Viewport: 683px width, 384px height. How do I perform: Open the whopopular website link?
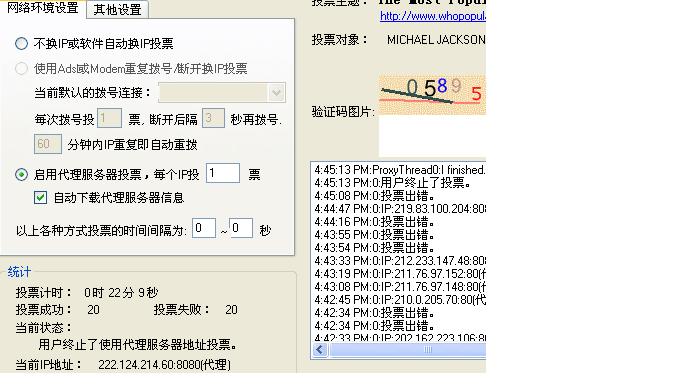point(433,16)
